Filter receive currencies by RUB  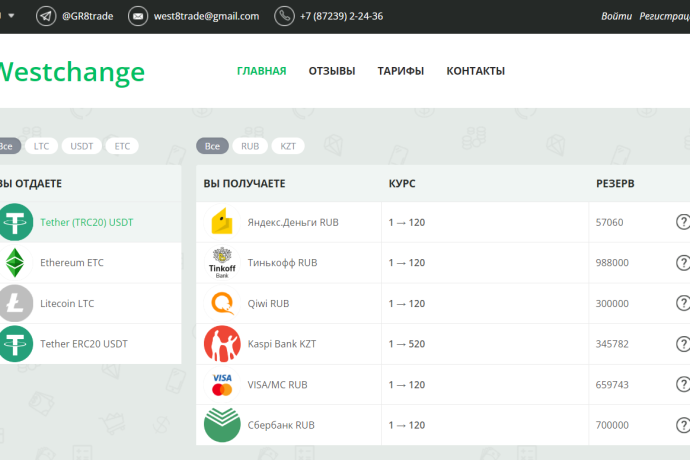pyautogui.click(x=250, y=146)
